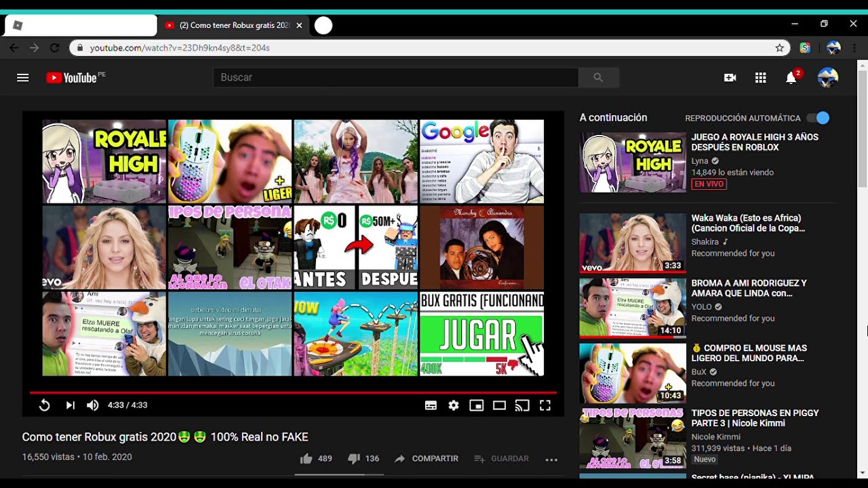This screenshot has height=488, width=868.
Task: Click 16,550 vistas view count text
Action: pyautogui.click(x=48, y=457)
